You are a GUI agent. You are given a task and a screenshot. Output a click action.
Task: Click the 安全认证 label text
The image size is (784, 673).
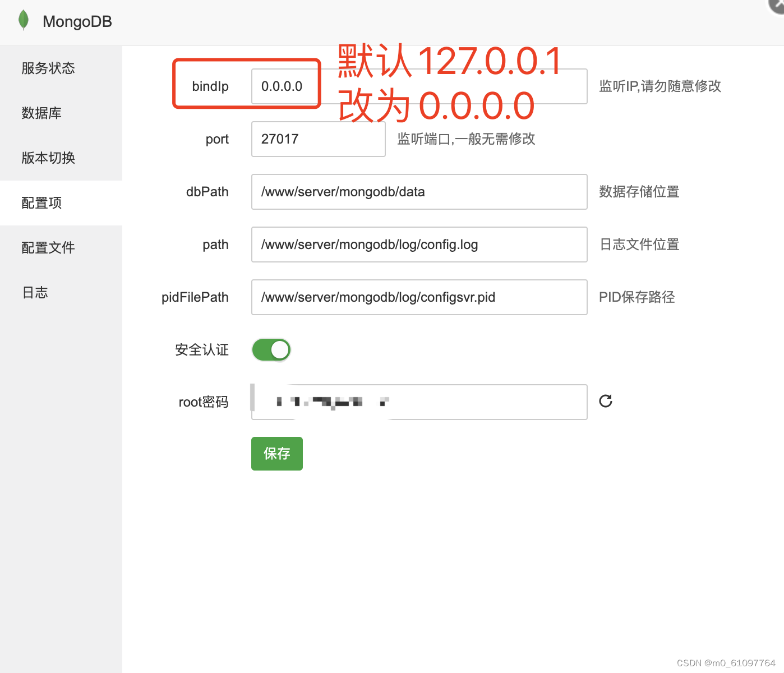(202, 350)
